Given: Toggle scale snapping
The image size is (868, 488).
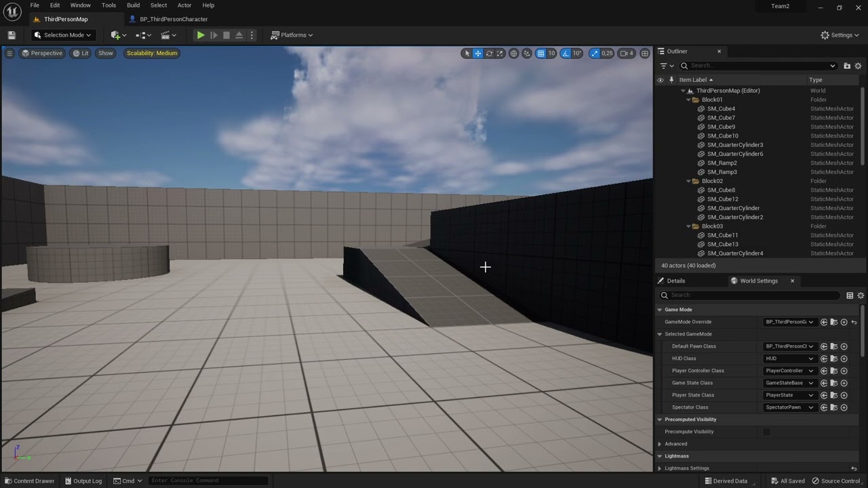Looking at the screenshot, I should (x=595, y=54).
